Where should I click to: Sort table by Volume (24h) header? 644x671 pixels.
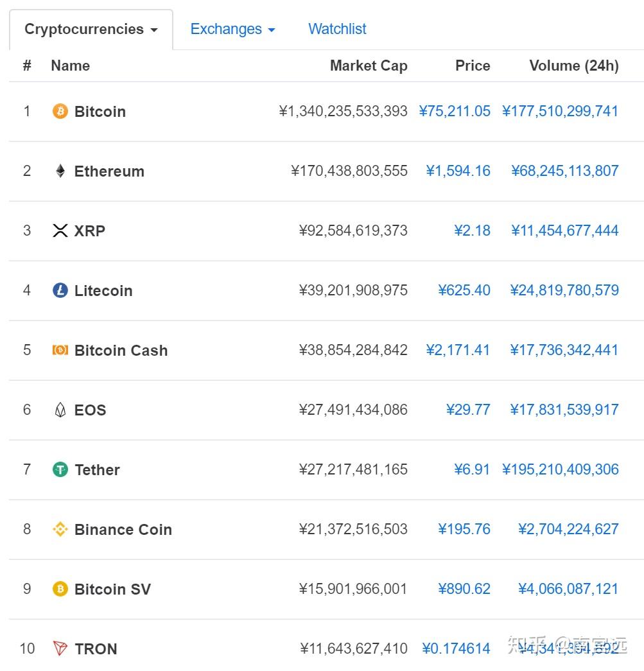[574, 65]
